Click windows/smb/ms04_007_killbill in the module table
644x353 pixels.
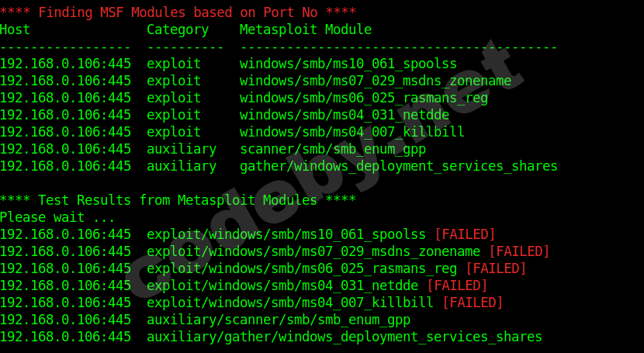click(351, 132)
